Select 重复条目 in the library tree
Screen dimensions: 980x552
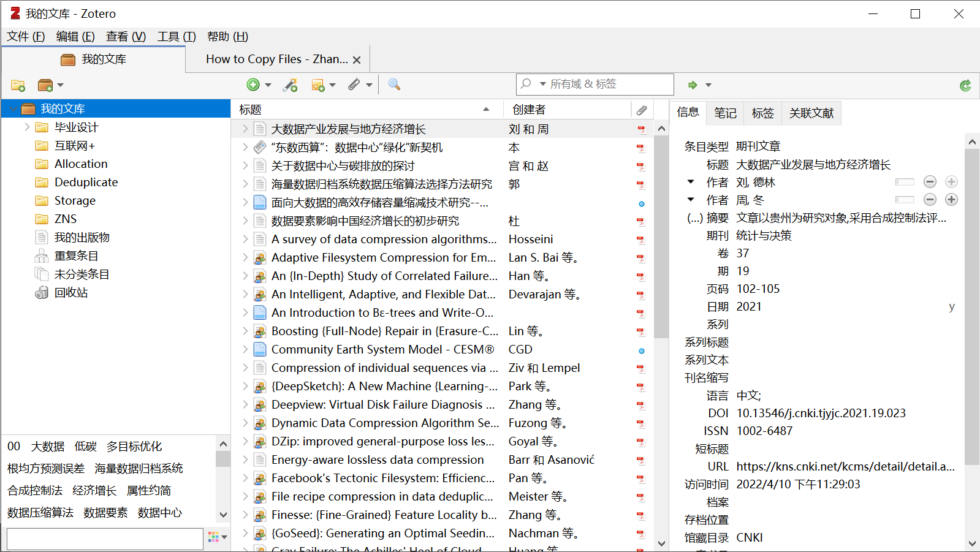(x=77, y=256)
